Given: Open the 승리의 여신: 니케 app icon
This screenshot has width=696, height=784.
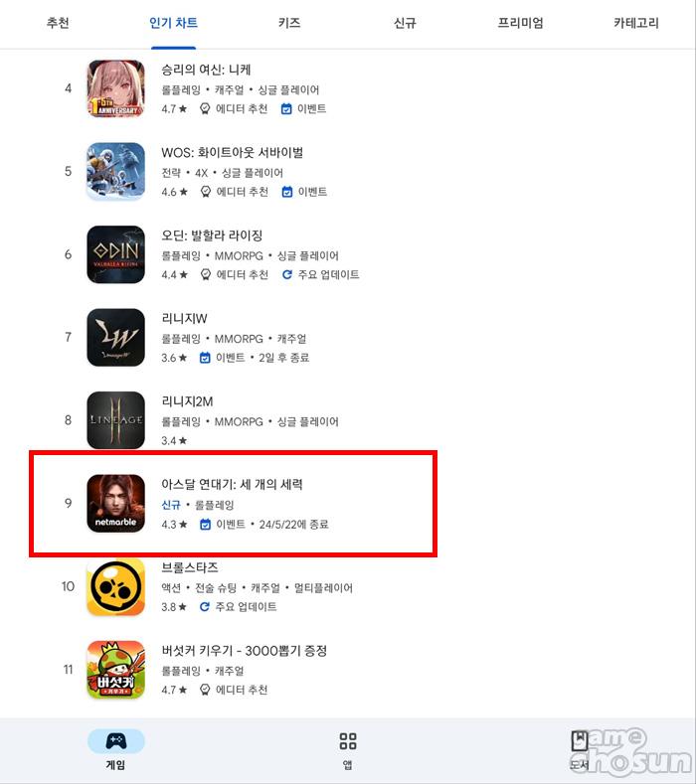Looking at the screenshot, I should (x=116, y=88).
